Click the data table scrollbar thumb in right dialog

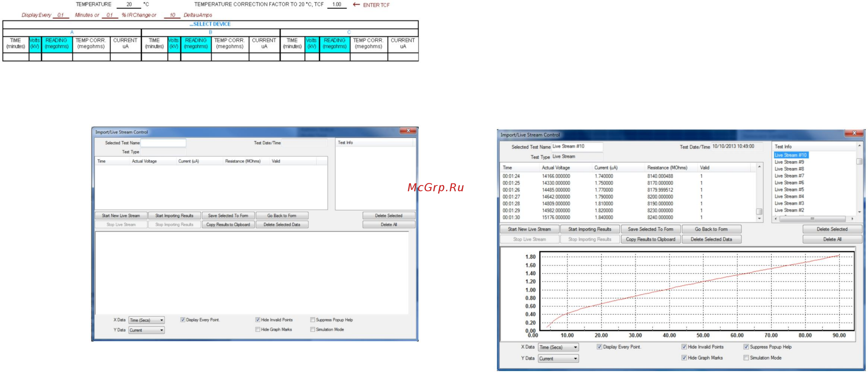pos(759,211)
